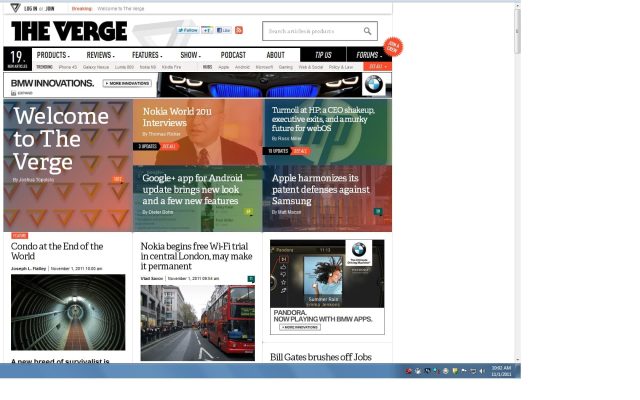Select iPhone 4S trending topic
Image resolution: width=640 pixels, height=400 pixels.
coord(68,67)
